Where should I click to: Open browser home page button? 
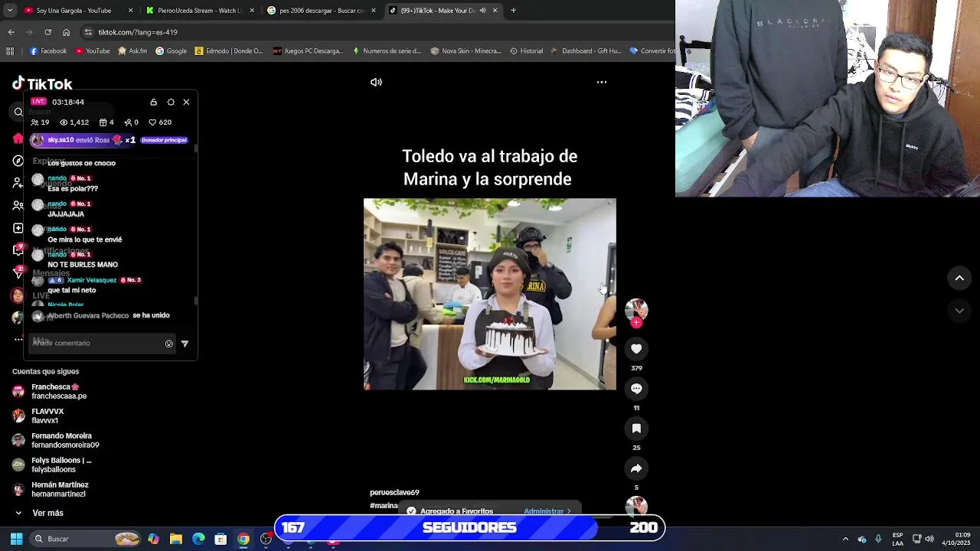click(x=67, y=32)
